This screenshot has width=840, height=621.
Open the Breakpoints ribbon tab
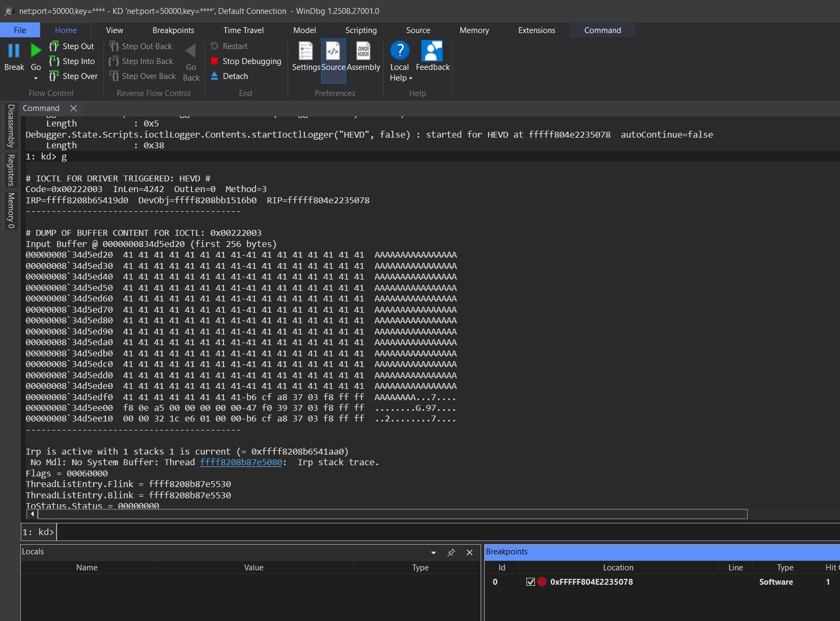(x=173, y=30)
